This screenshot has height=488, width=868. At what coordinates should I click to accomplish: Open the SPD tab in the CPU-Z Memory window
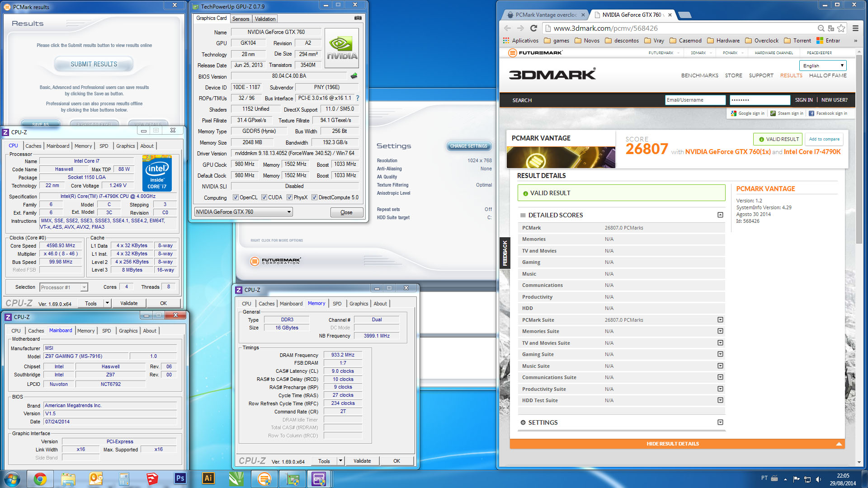(337, 304)
